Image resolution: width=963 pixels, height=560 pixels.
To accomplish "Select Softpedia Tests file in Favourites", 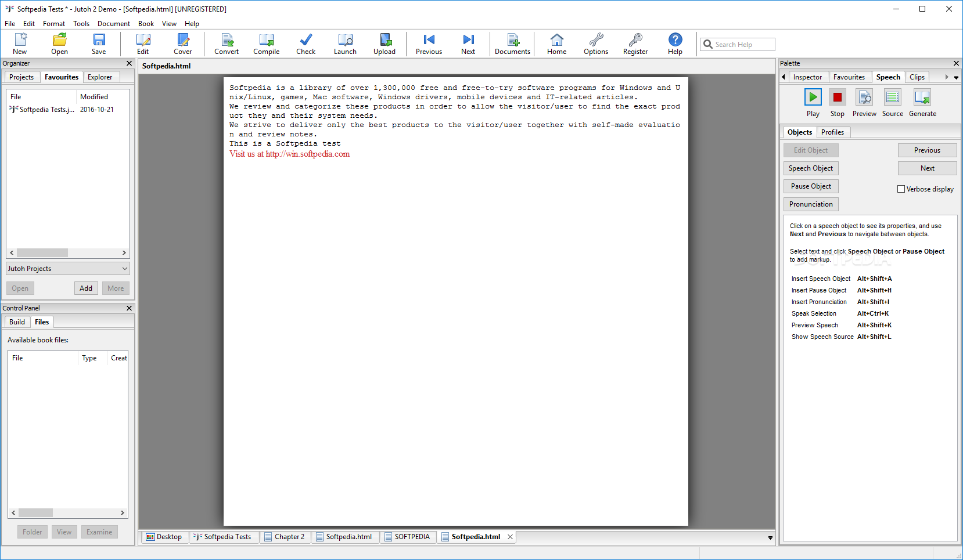I will pos(67,110).
